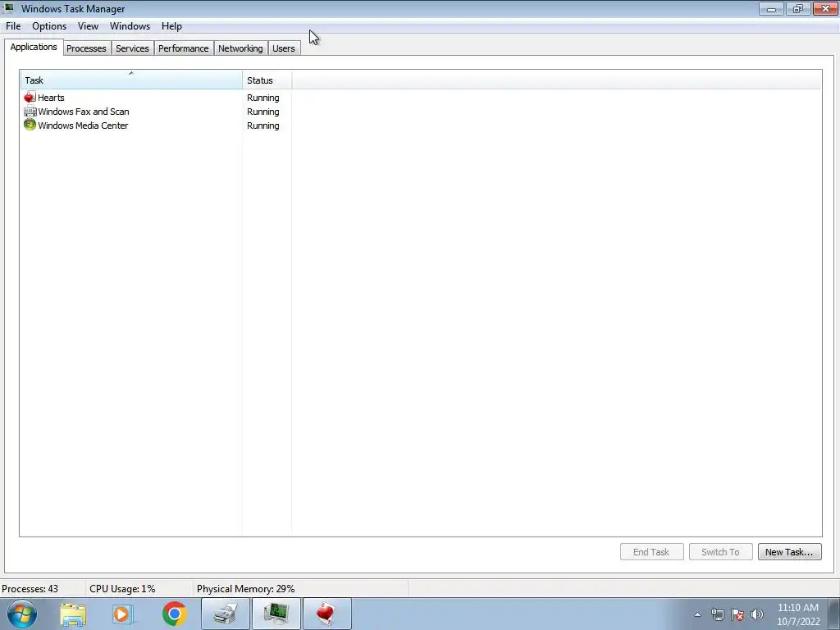Open Google Chrome from the taskbar
Screen dimensions: 840x630
(174, 614)
